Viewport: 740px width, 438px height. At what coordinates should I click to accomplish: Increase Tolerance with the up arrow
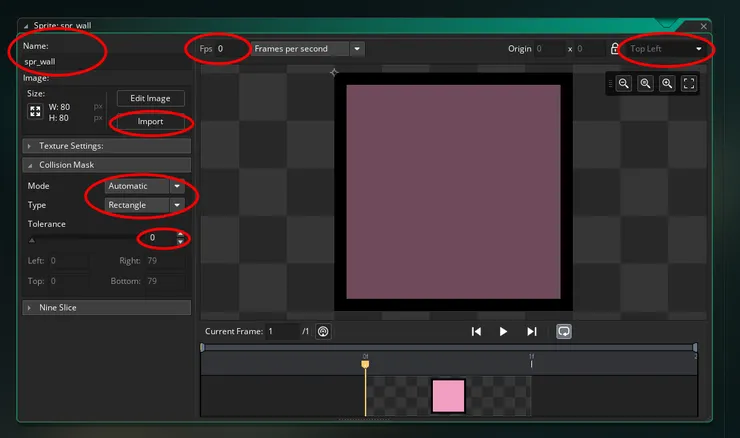point(180,234)
